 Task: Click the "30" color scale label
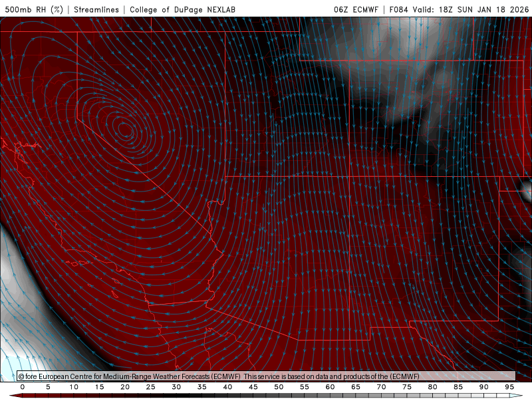(176, 387)
